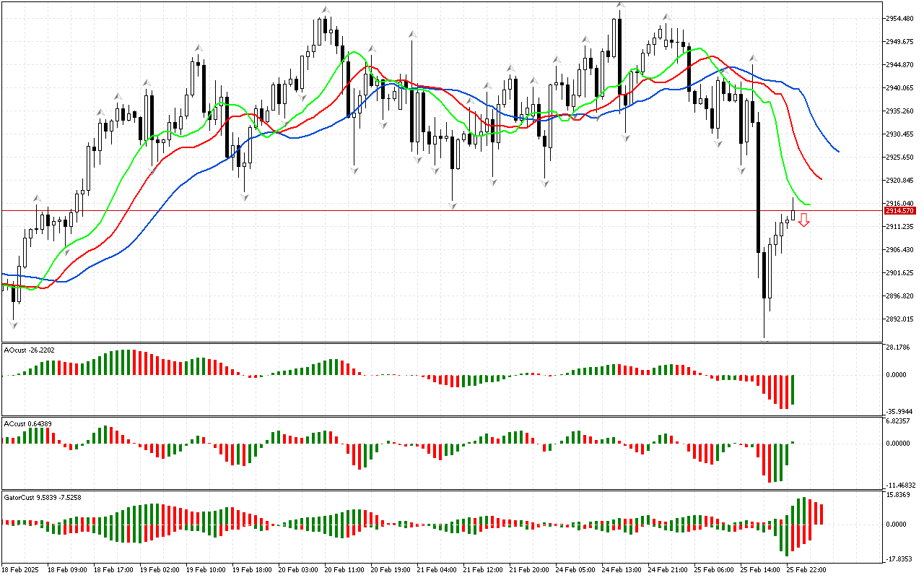Viewport: 924px width, 578px height.
Task: Click the 2916.040 price axis label
Action: tap(901, 203)
